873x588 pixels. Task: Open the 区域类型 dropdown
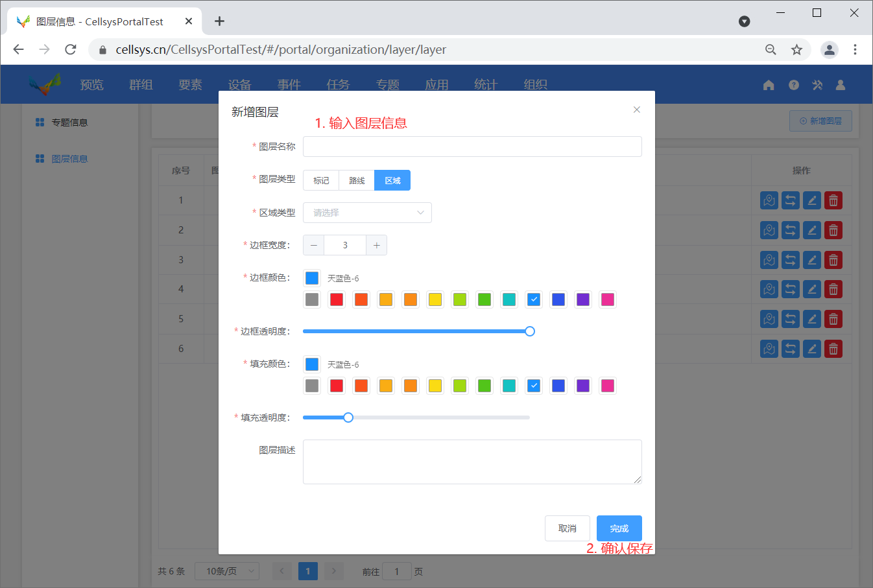coord(367,213)
